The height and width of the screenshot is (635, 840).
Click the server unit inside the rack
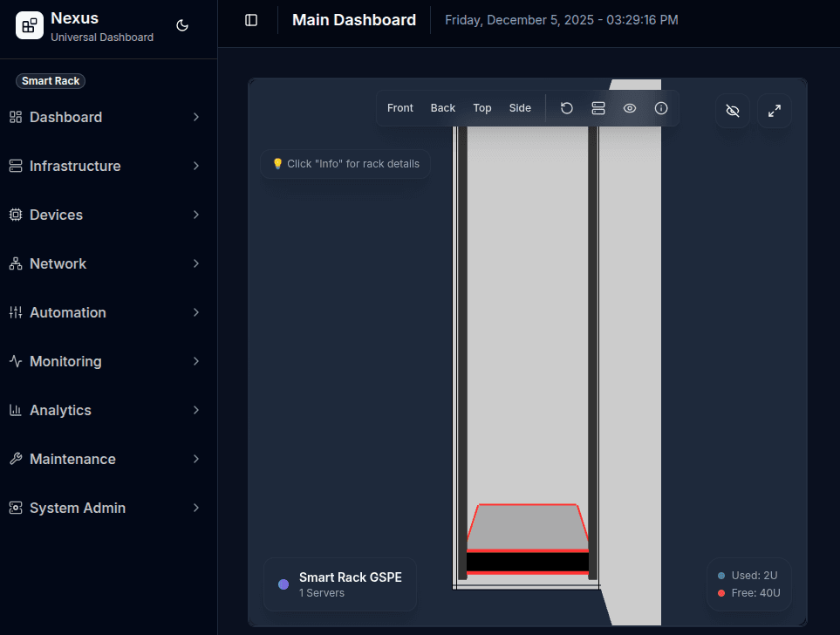pyautogui.click(x=526, y=539)
